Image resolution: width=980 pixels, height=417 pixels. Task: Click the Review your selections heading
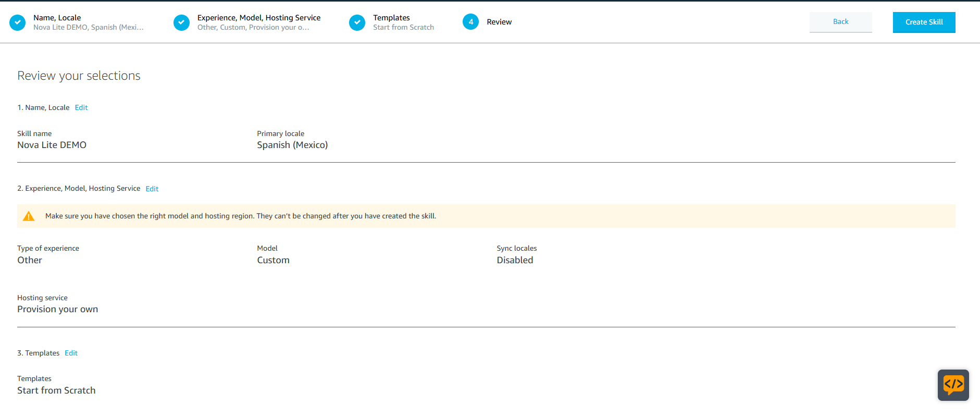coord(79,76)
